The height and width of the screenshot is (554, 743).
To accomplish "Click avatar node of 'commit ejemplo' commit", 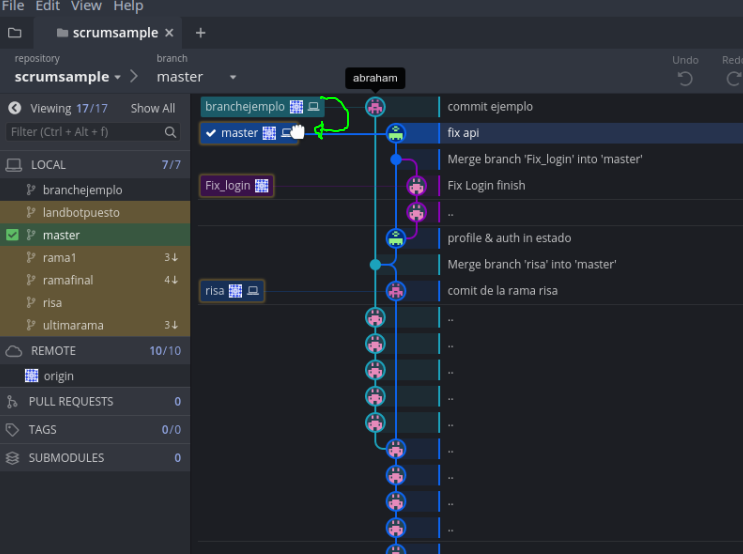I will 375,107.
